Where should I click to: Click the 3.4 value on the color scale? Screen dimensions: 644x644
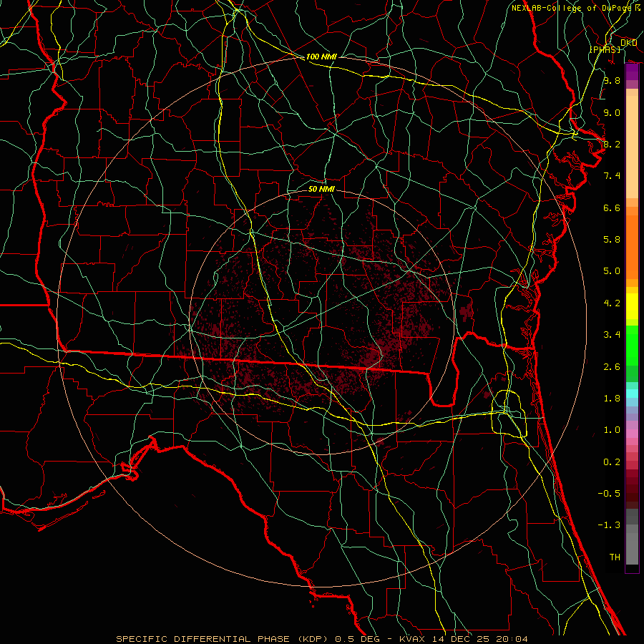point(612,335)
